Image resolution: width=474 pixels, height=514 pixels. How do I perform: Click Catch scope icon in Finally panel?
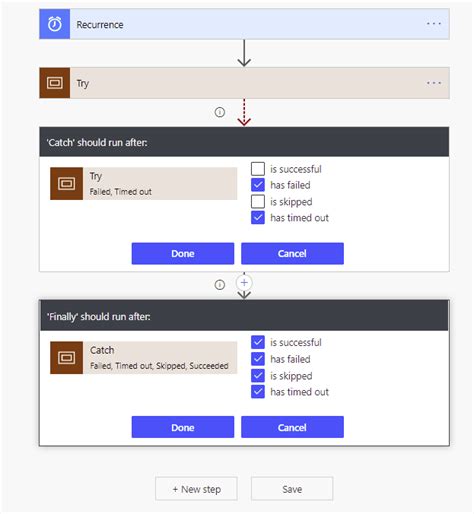[67, 358]
